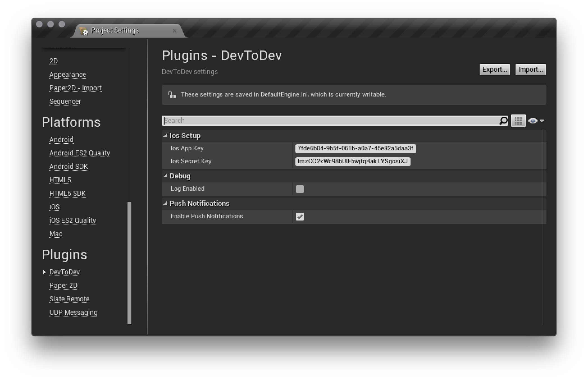Close the Project Settings tab
Viewport: 588px width, 381px height.
175,31
